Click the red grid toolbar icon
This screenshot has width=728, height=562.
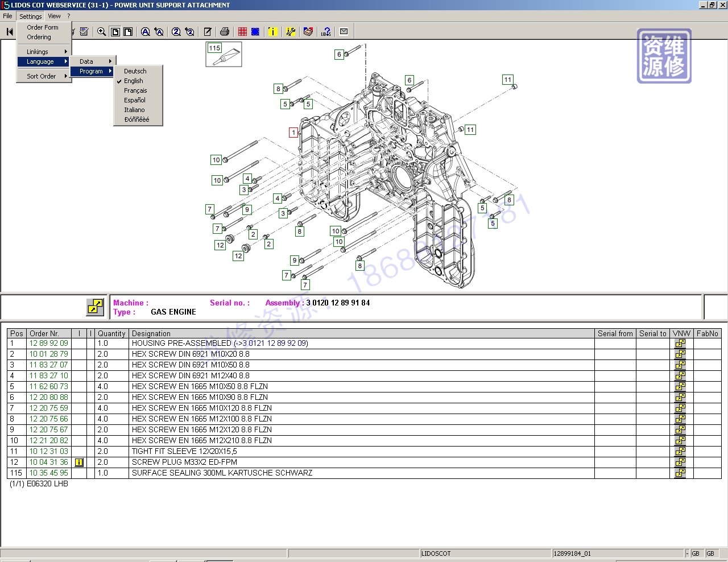point(243,32)
